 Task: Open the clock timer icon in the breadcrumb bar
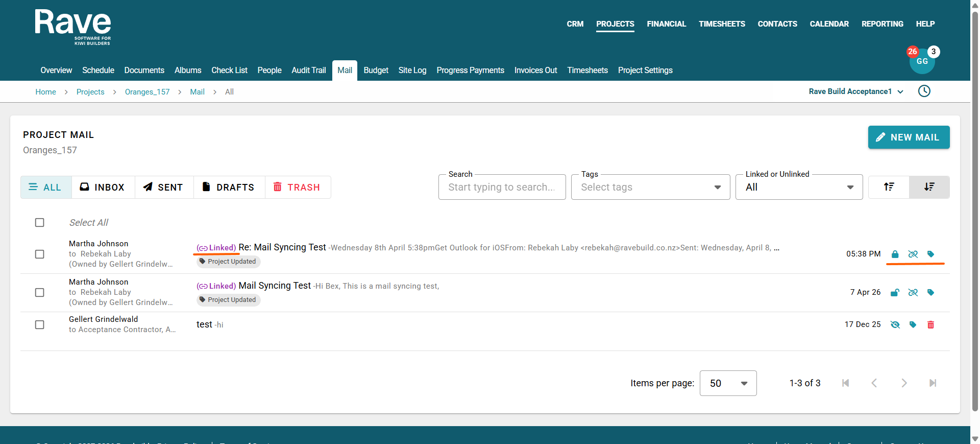click(x=924, y=91)
